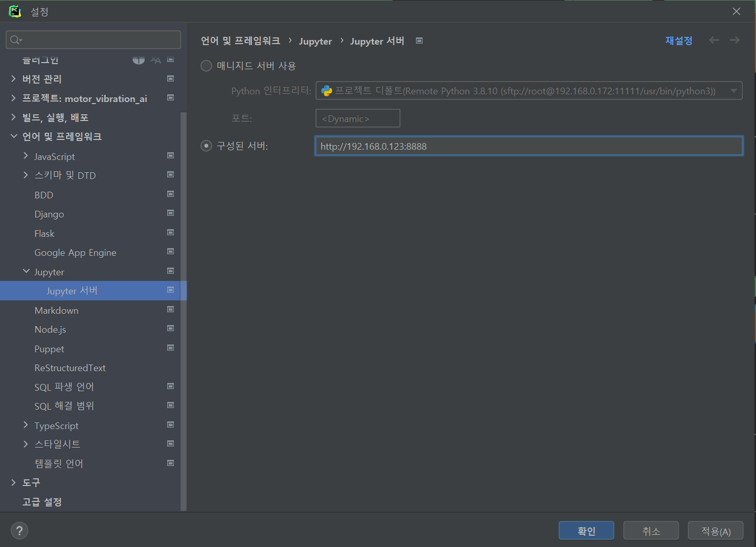Close the 설정 dialog window
The width and height of the screenshot is (756, 547).
(737, 11)
